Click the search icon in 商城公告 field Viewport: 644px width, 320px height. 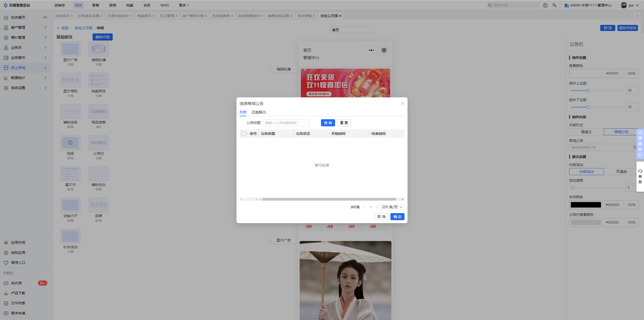pos(635,147)
